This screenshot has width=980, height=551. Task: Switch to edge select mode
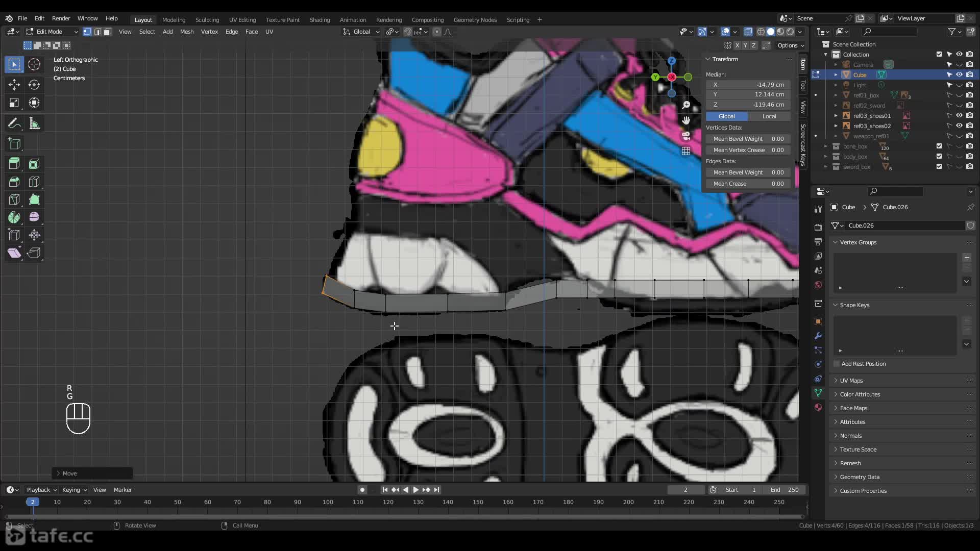pyautogui.click(x=97, y=32)
